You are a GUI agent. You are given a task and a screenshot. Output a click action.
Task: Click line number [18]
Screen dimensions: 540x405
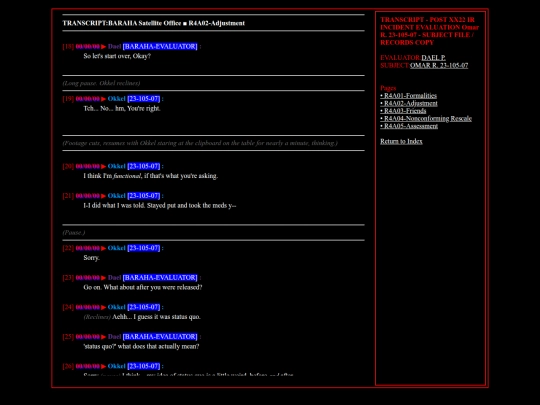point(68,46)
